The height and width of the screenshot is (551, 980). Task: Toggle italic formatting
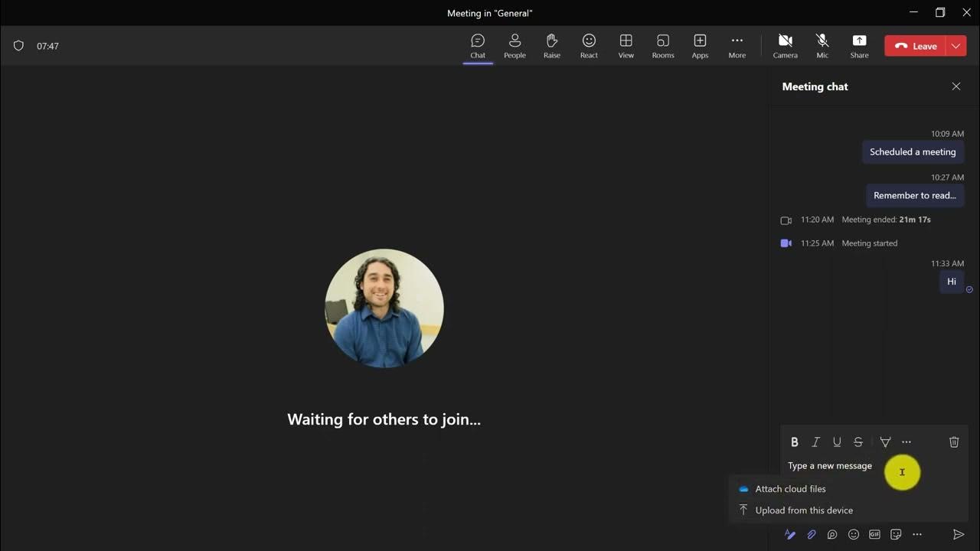click(x=816, y=442)
